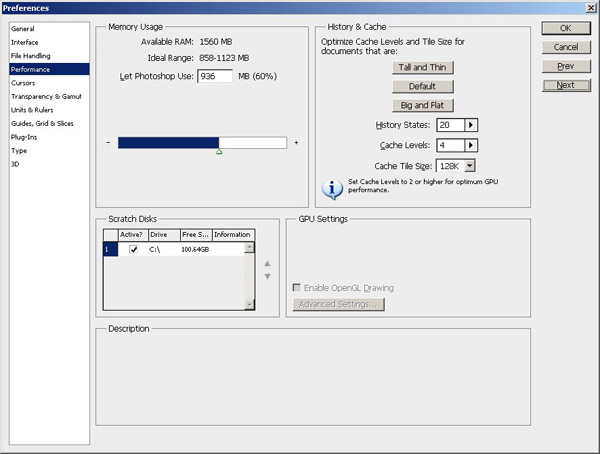600x454 pixels.
Task: Go to previous preferences page with Prev
Action: 566,66
